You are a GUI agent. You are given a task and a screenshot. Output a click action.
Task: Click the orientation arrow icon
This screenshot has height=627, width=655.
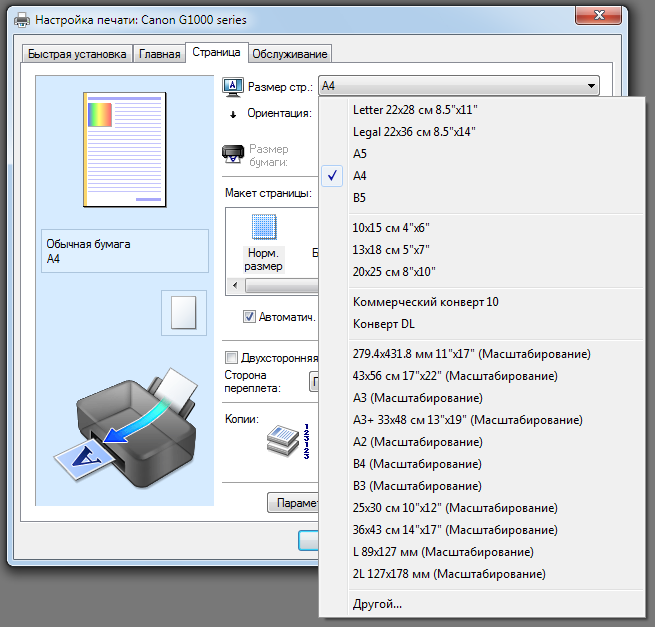click(233, 114)
